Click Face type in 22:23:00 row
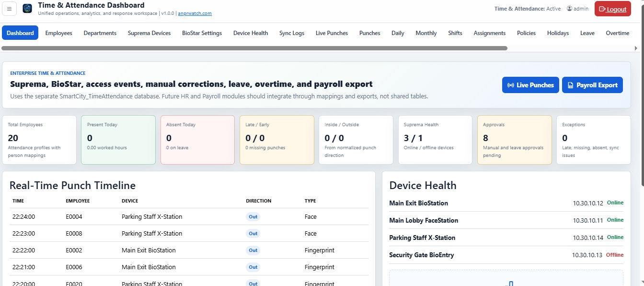The image size is (644, 286). point(310,234)
